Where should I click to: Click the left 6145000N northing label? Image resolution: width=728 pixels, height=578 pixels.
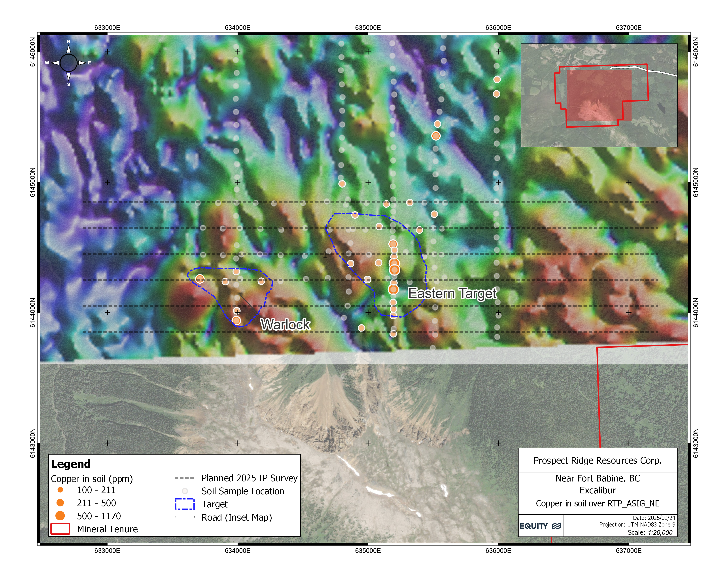click(x=33, y=182)
